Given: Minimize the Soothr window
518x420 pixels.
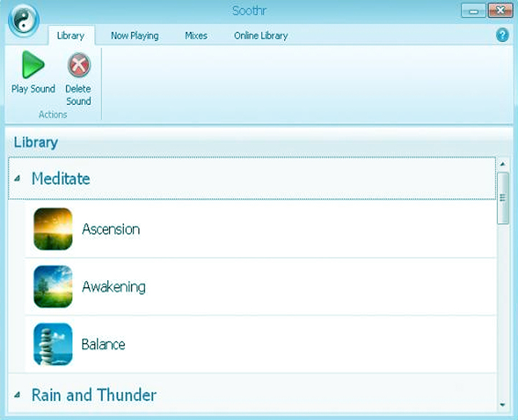Looking at the screenshot, I should pyautogui.click(x=473, y=11).
